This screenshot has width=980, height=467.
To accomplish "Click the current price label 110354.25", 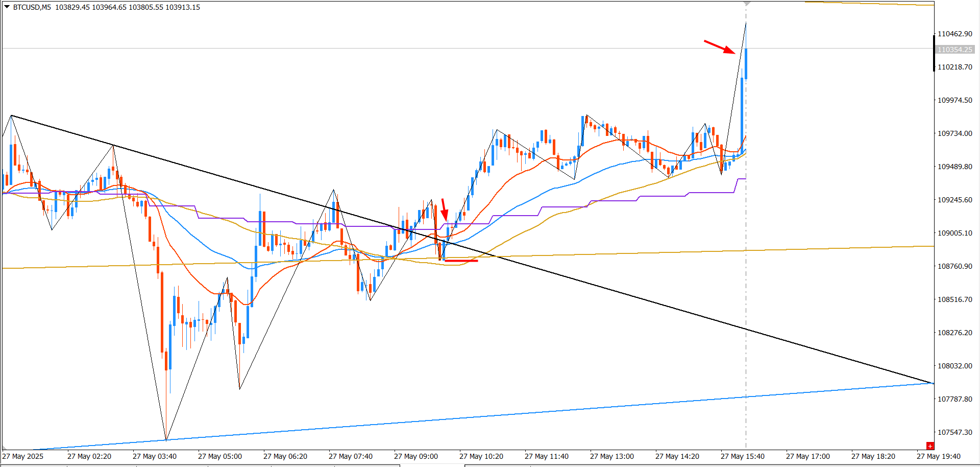I will pyautogui.click(x=955, y=50).
